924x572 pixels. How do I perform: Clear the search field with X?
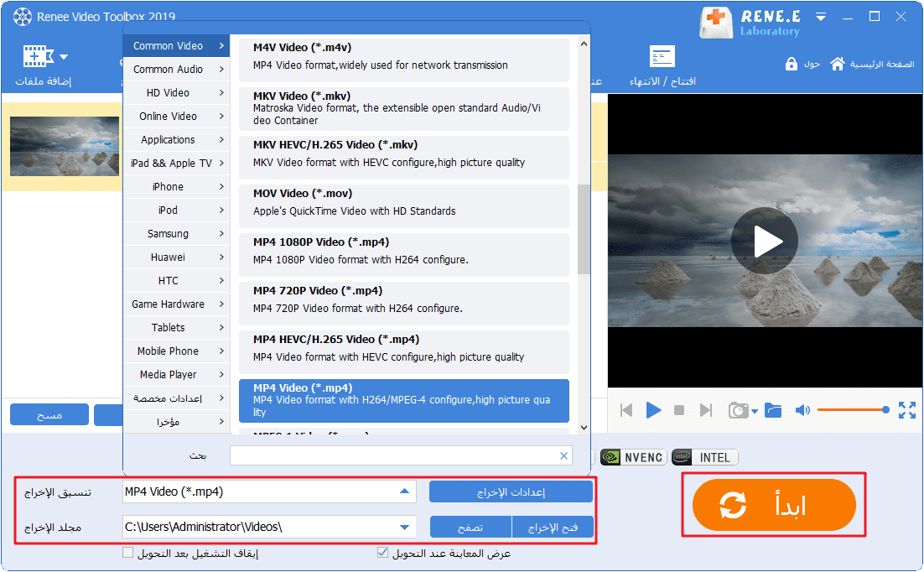(563, 455)
